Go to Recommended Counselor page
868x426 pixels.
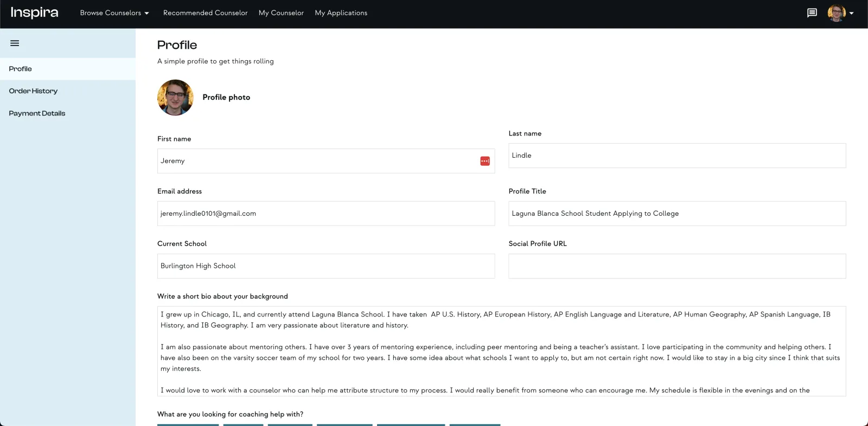205,13
